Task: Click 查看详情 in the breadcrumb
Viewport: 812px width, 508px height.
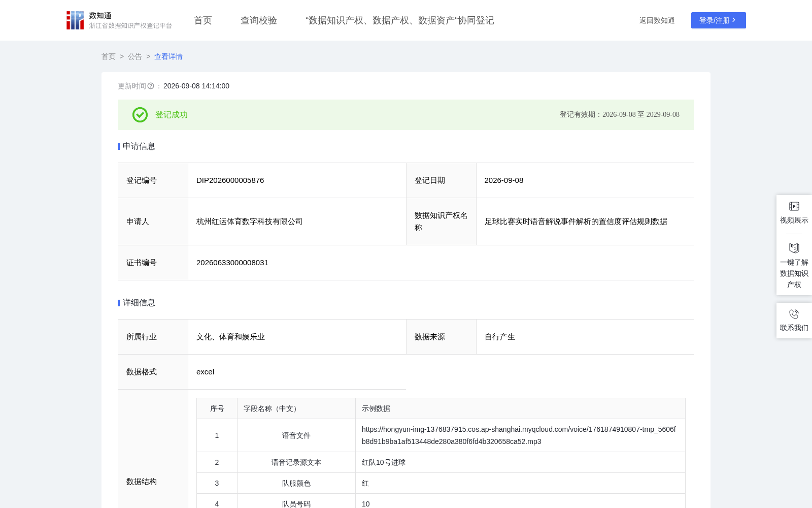Action: point(168,56)
